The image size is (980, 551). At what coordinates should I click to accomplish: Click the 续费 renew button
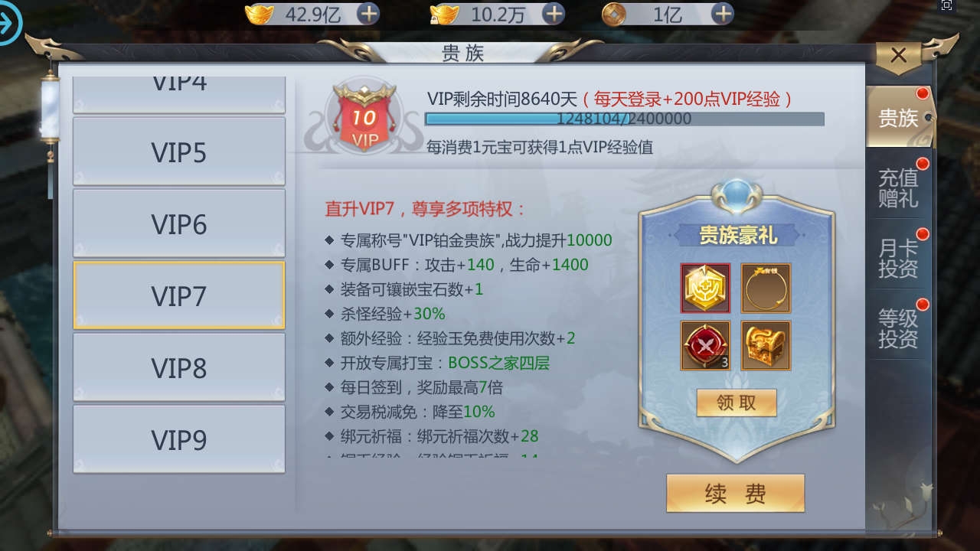[x=736, y=494]
